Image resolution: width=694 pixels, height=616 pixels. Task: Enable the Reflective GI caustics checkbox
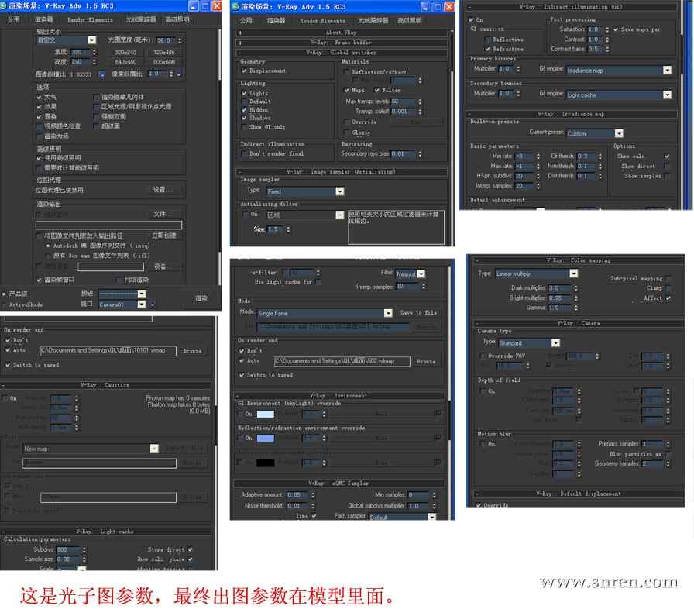487,40
